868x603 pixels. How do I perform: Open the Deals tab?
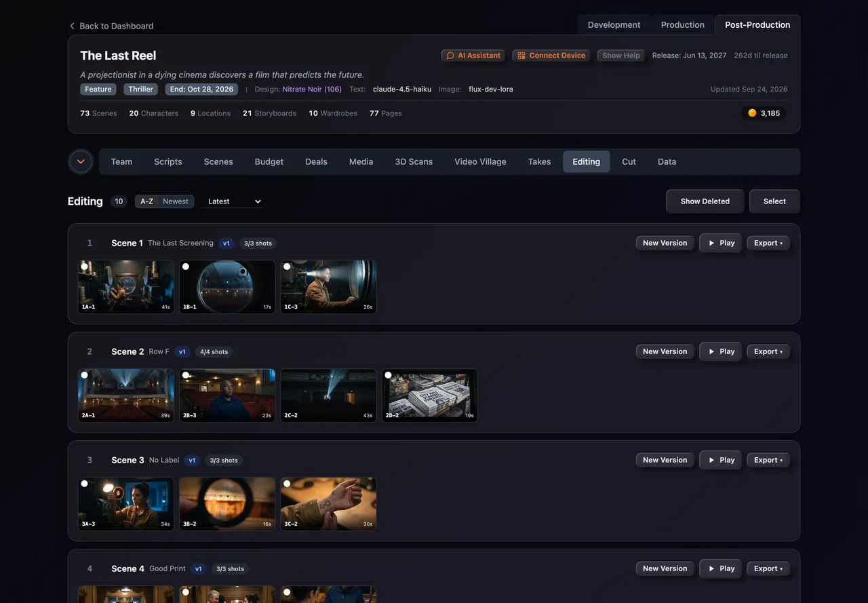316,161
